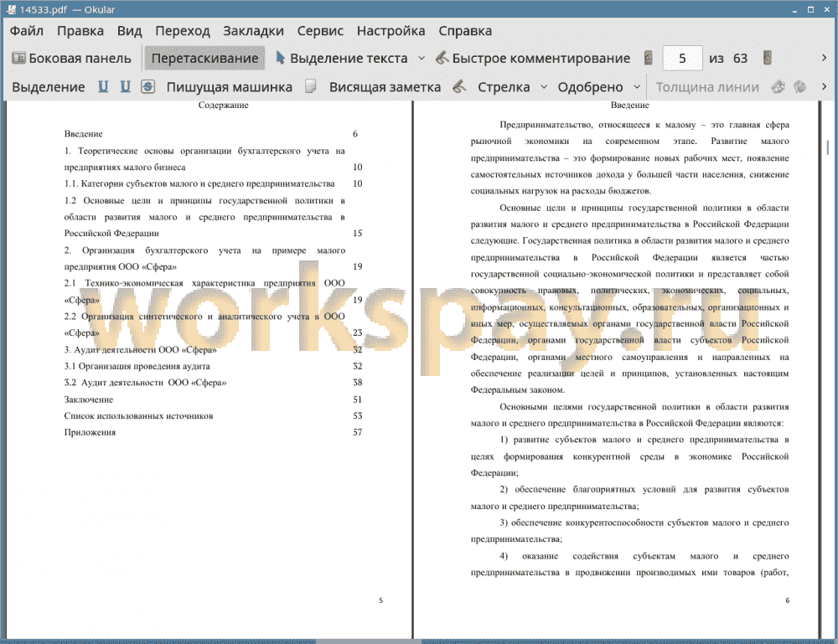This screenshot has height=644, width=838.
Task: Open the Стрелка shapes dropdown
Action: tap(544, 87)
